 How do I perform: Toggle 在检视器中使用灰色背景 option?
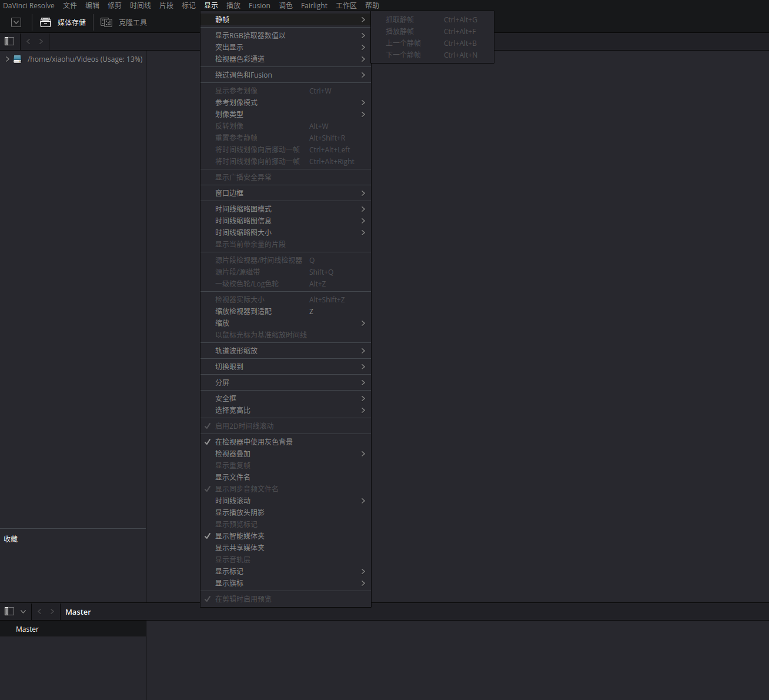[x=253, y=442]
